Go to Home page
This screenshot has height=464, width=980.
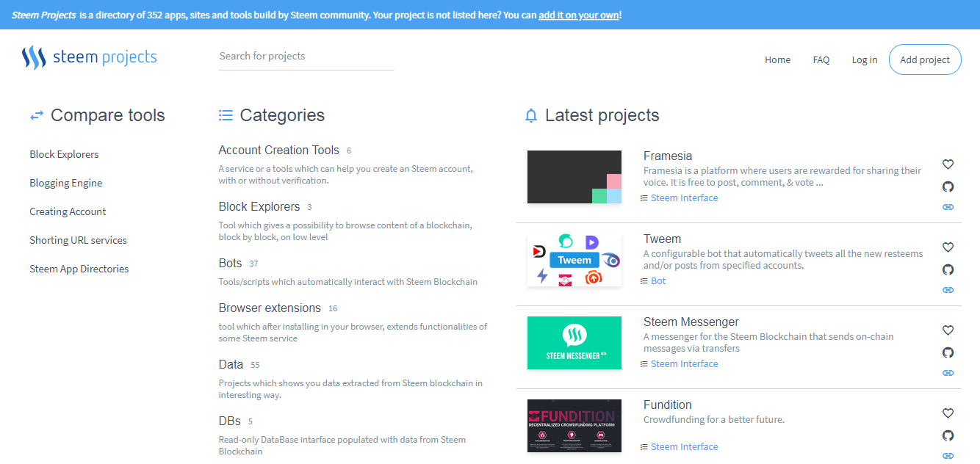(x=777, y=60)
